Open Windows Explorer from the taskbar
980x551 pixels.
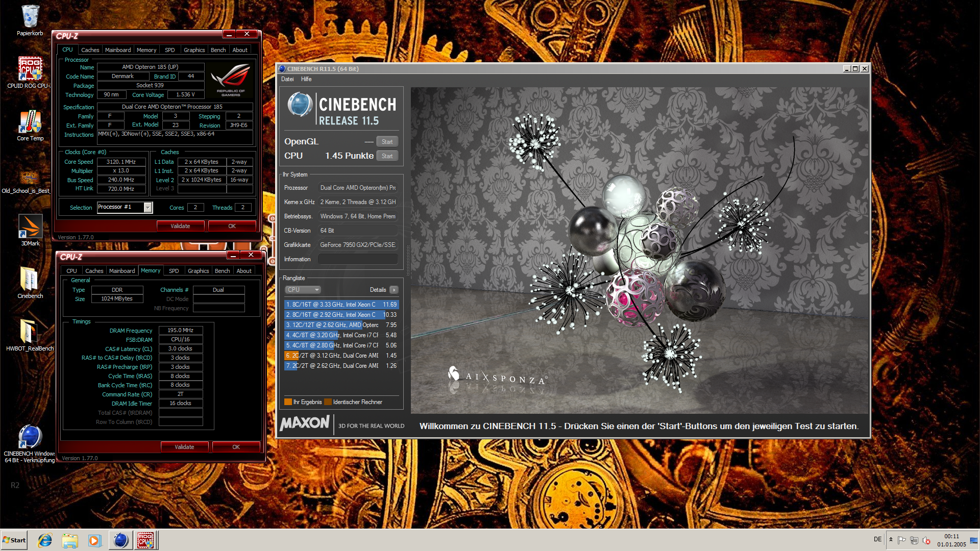pyautogui.click(x=70, y=540)
